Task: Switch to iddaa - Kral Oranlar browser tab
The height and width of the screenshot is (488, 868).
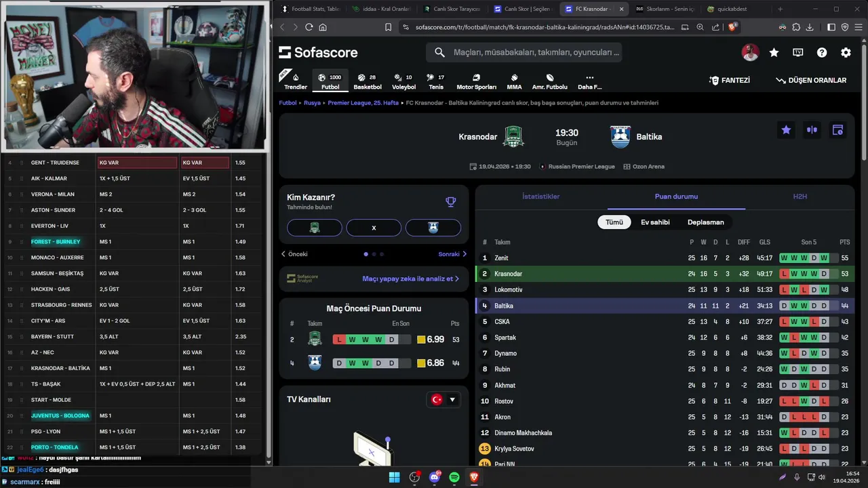Action: point(380,9)
